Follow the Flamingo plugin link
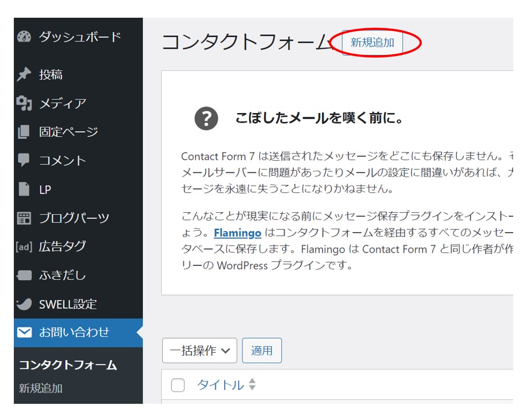Viewport: 532px width, 416px height. pos(237,233)
